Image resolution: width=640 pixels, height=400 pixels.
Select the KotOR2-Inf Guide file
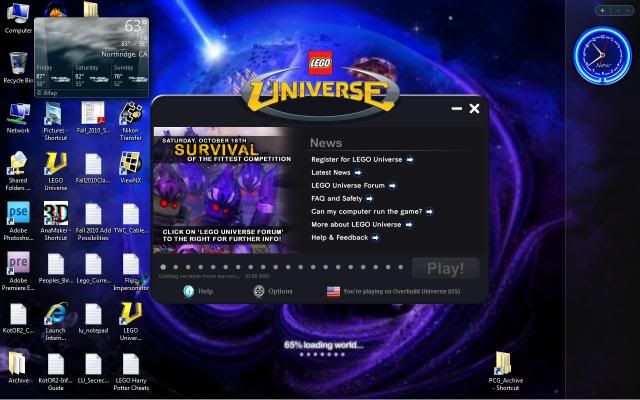(56, 372)
